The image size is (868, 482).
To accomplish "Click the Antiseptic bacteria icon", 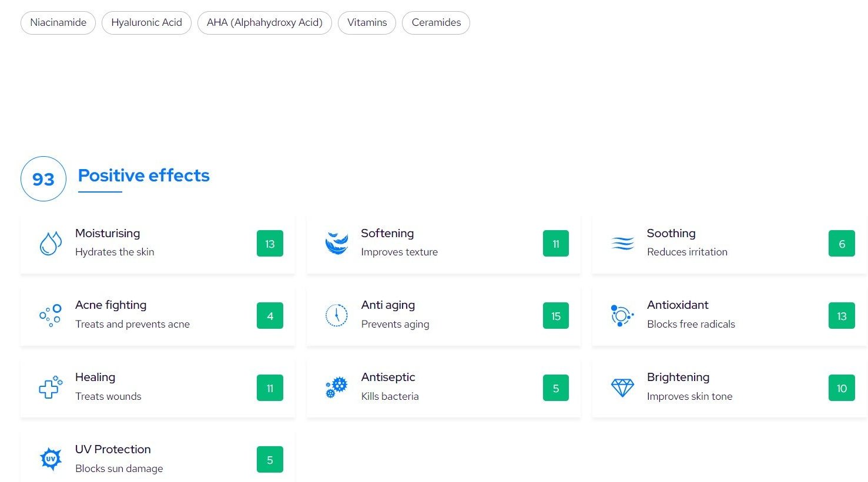I will [336, 387].
